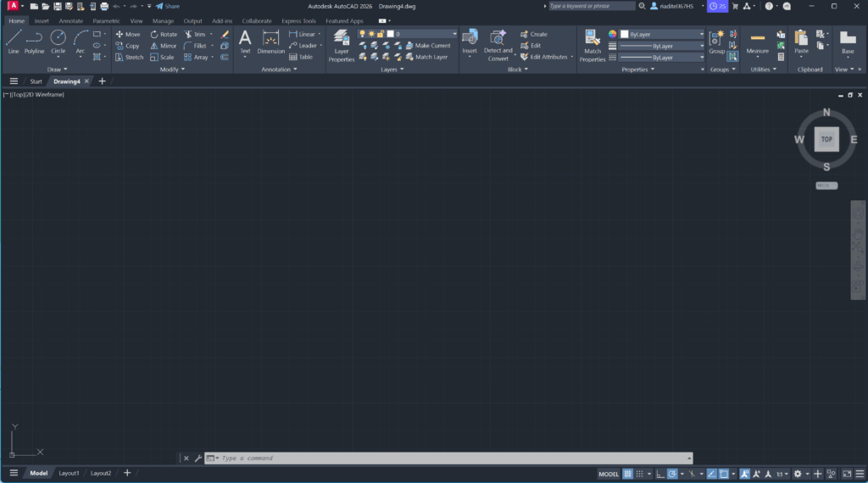
Task: Click the multiline Text tool
Action: coord(245,42)
